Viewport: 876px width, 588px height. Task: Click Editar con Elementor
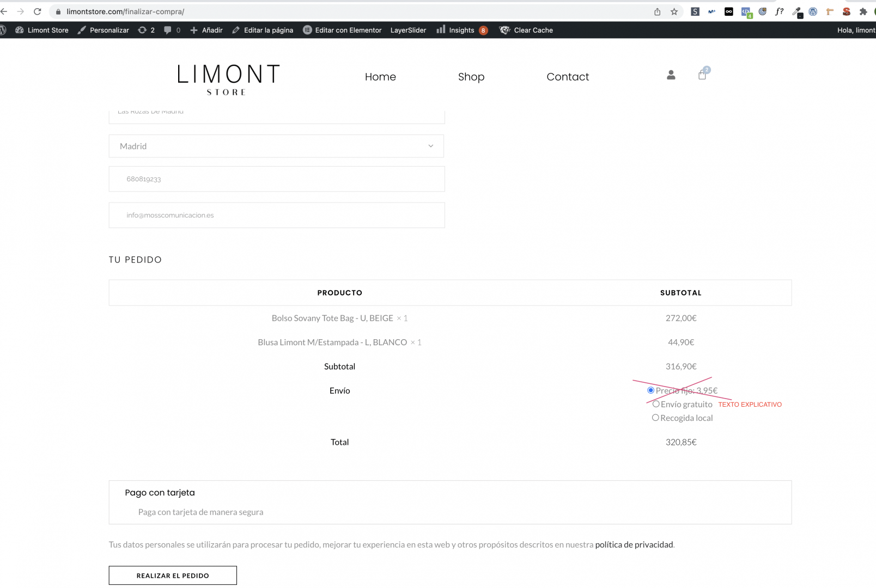(342, 30)
